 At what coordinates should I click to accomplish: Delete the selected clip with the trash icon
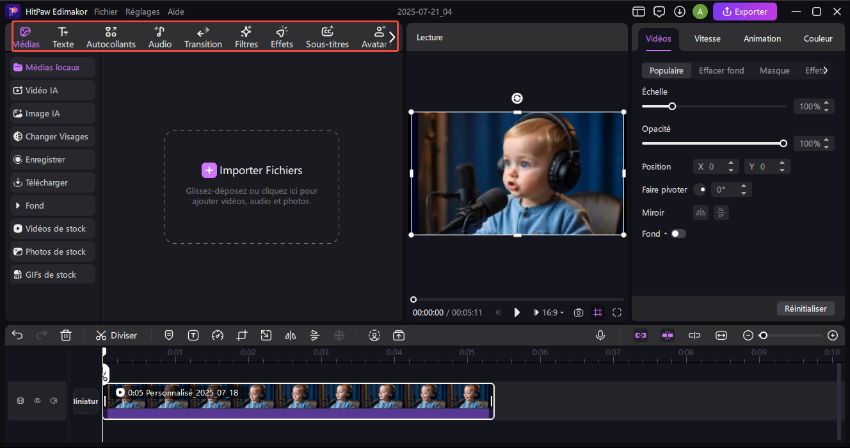coord(66,335)
